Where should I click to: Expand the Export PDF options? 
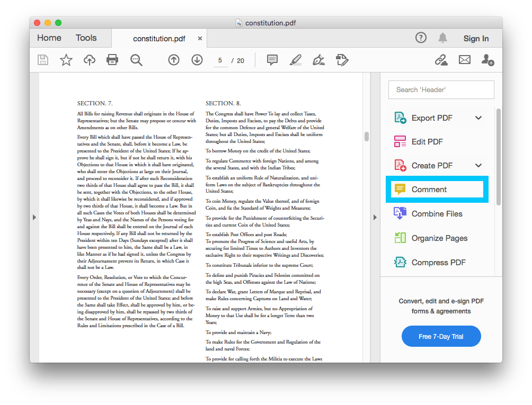tap(478, 118)
